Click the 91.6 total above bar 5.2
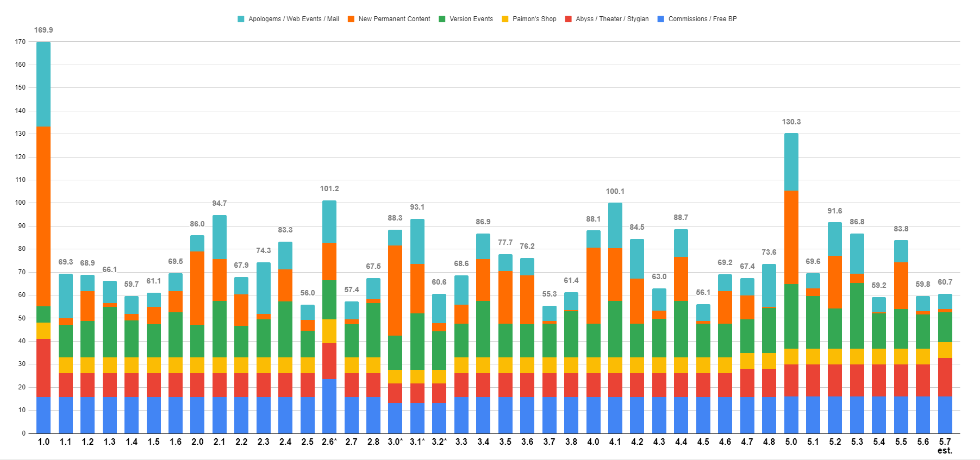Viewport: 980px width, 460px height. 835,211
